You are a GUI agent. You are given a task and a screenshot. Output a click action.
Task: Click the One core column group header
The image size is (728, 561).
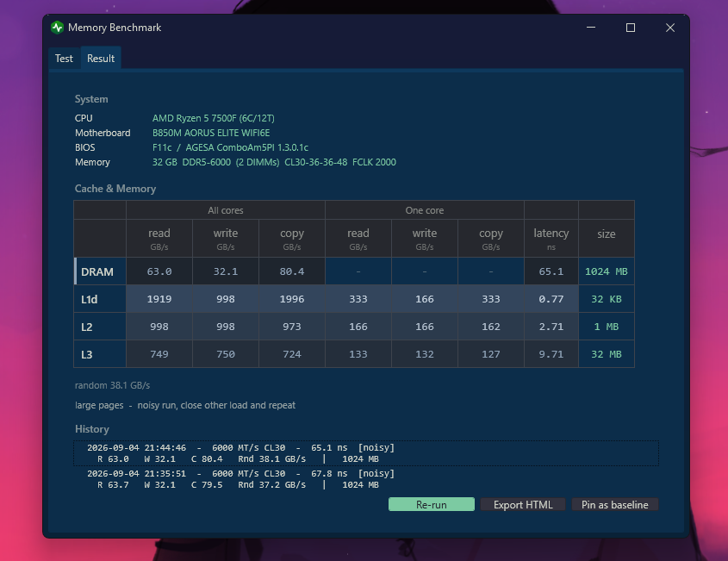(425, 210)
